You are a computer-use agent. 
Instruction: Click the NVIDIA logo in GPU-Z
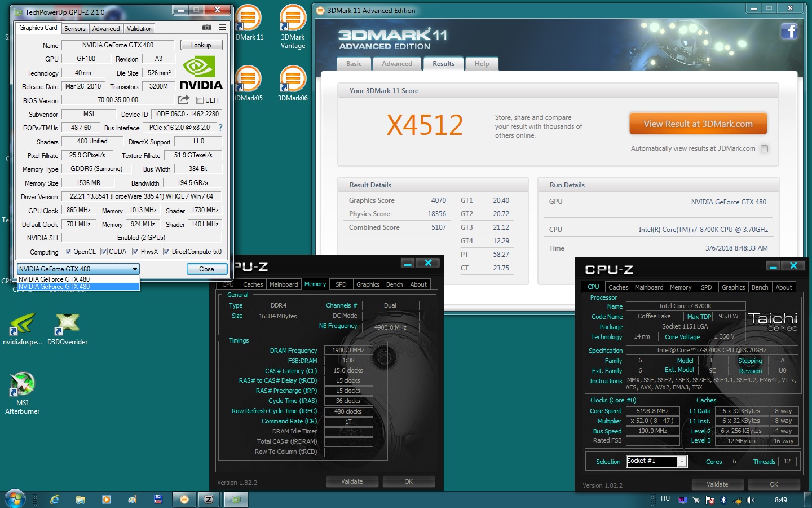[x=201, y=73]
